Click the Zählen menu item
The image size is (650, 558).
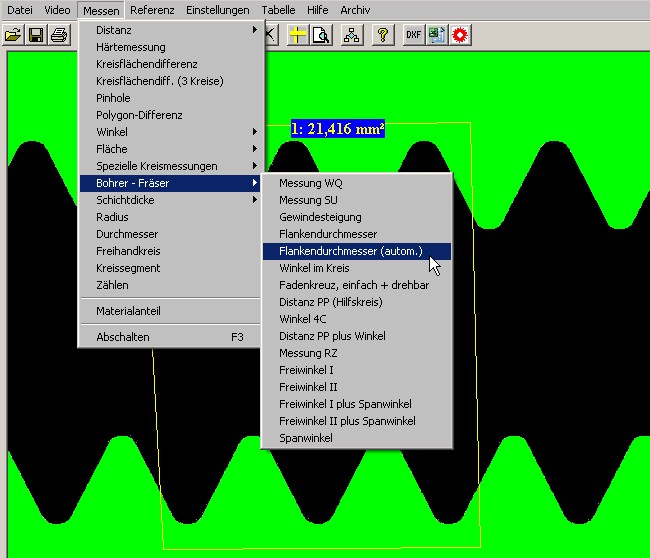point(170,285)
